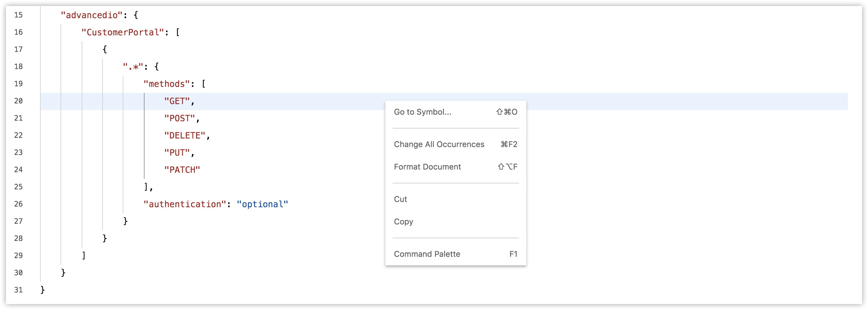
Task: Click line number 23 in the gutter
Action: [x=19, y=152]
